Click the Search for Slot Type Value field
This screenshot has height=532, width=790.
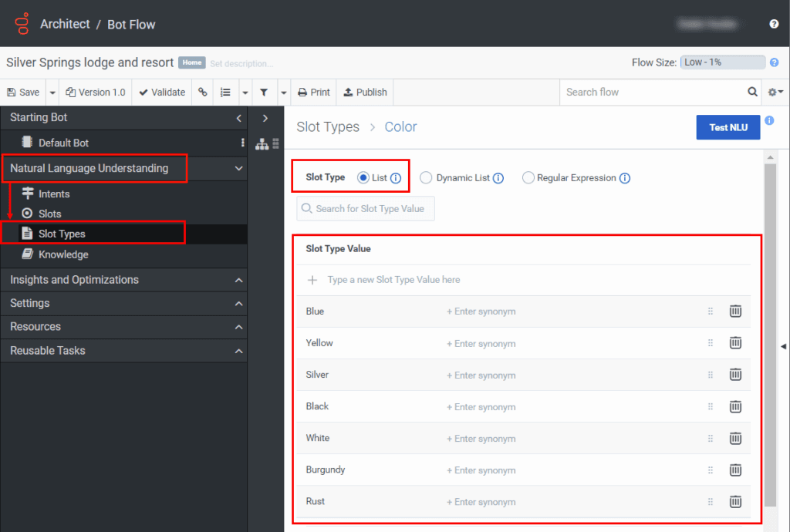[366, 209]
